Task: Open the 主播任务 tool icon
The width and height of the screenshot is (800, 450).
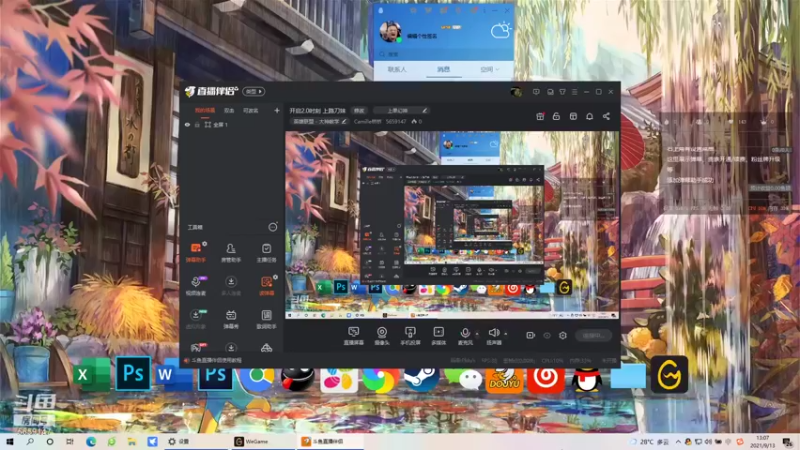Action: tap(266, 252)
